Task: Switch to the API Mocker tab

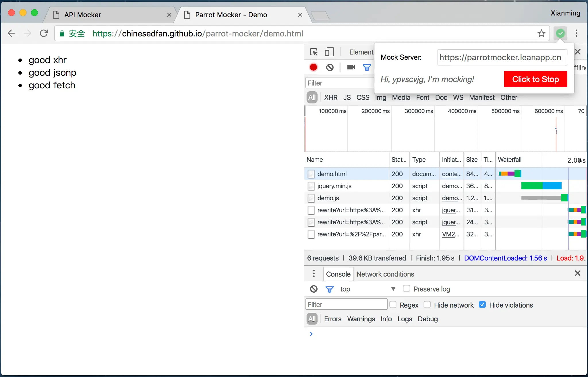Action: (x=83, y=15)
